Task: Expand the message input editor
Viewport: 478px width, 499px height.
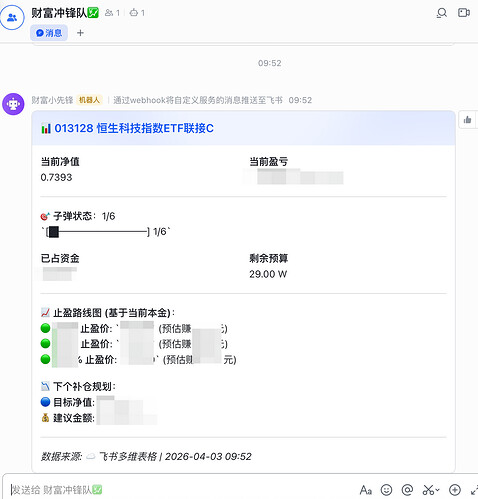Action: pyautogui.click(x=474, y=490)
